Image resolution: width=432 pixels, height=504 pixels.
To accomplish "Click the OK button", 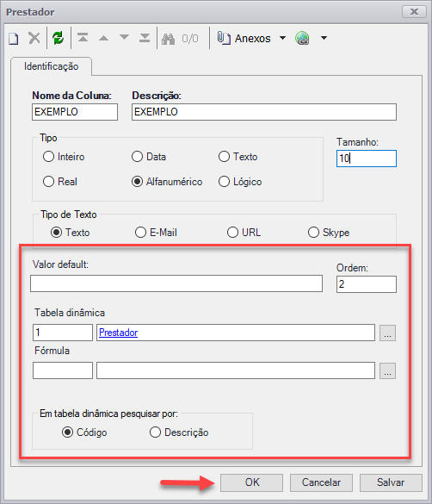I will [251, 482].
